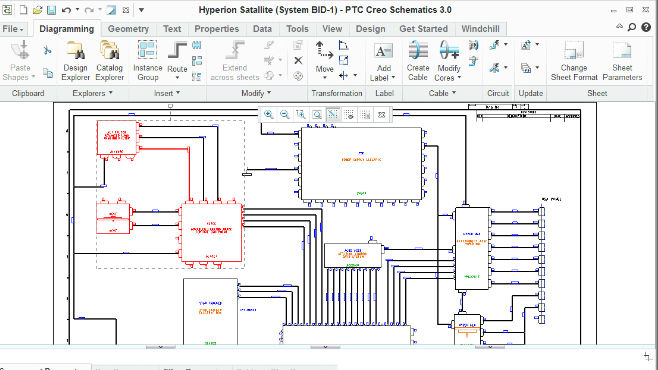Viewport: 658px width, 370px height.
Task: Click the bottom small Insert group icon
Action: (x=196, y=77)
